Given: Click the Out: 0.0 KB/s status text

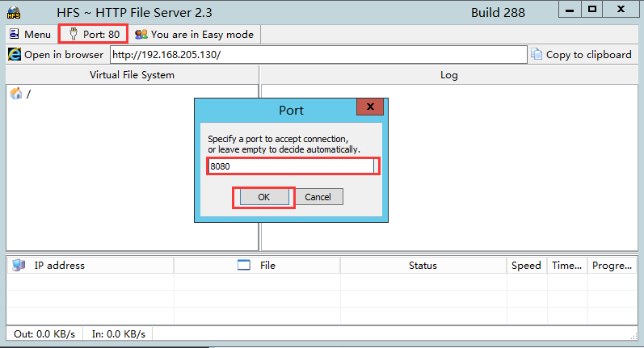Looking at the screenshot, I should pos(44,334).
